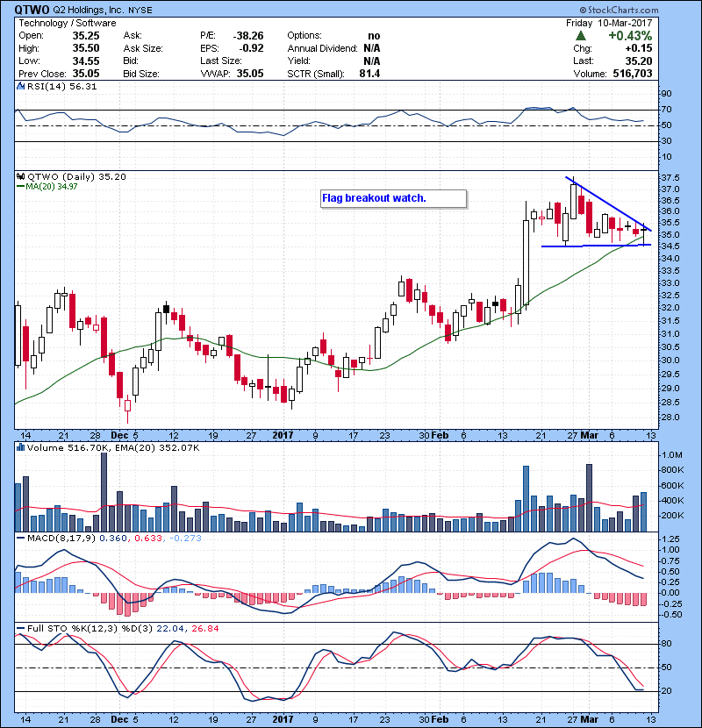Viewport: 702px width, 728px height.
Task: Click the Technology / Software sector text
Action: pos(68,23)
